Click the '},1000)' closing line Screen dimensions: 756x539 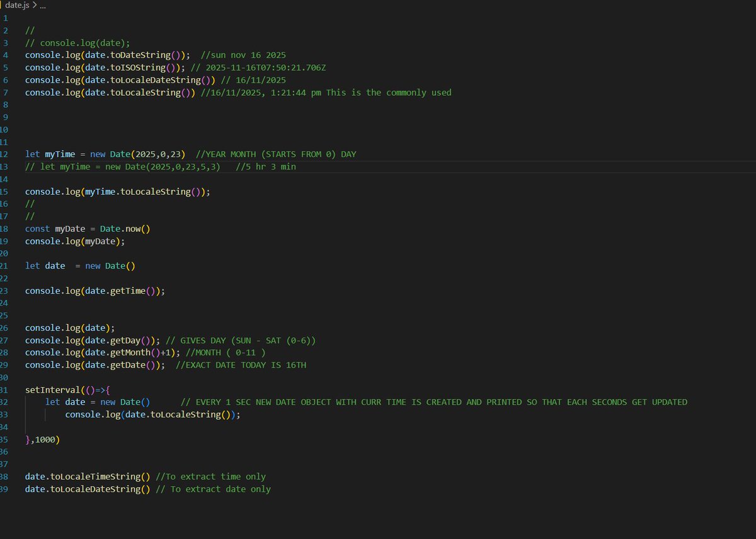click(43, 440)
